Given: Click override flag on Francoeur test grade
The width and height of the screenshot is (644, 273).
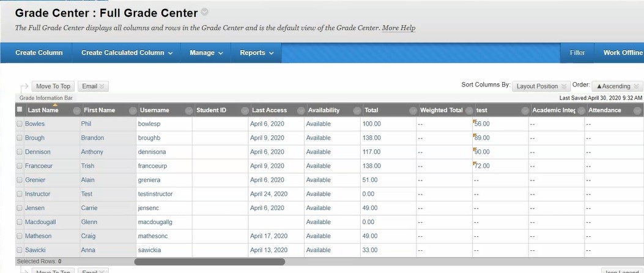Looking at the screenshot, I should pyautogui.click(x=475, y=163).
